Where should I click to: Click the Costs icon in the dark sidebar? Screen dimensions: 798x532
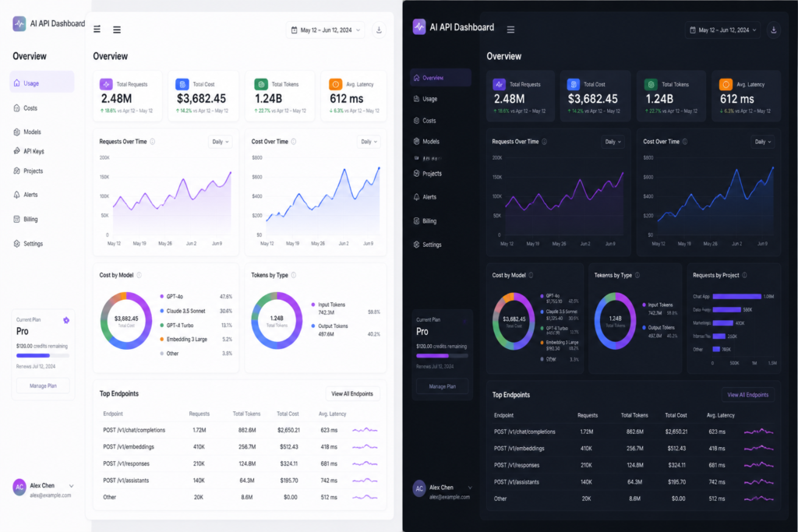point(417,121)
